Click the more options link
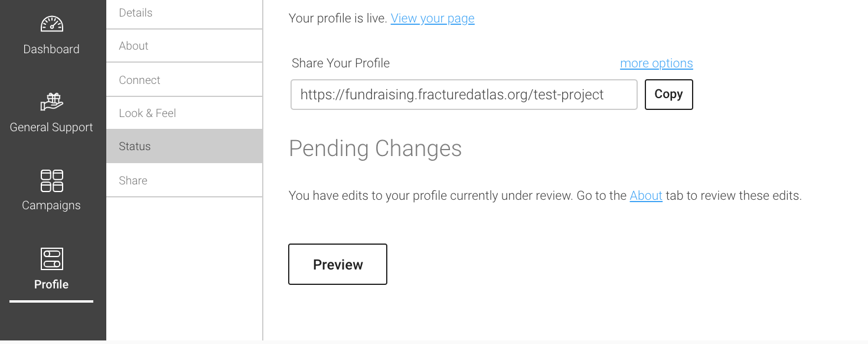Image resolution: width=868 pixels, height=344 pixels. click(657, 63)
